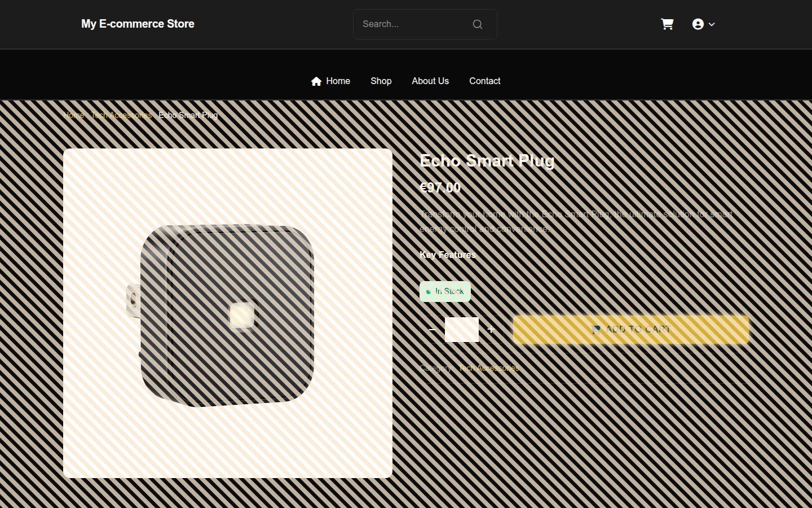
Task: Click the €97.00 price
Action: coord(440,188)
